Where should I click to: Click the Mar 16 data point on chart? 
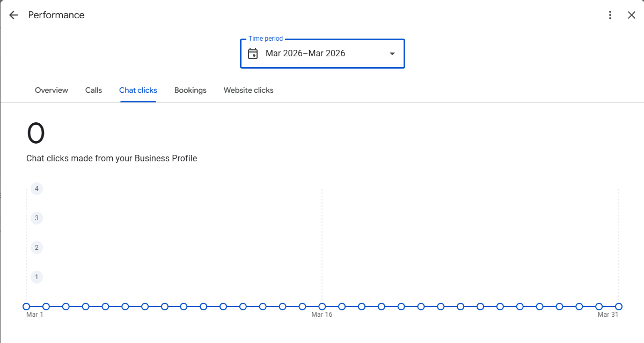pos(322,307)
